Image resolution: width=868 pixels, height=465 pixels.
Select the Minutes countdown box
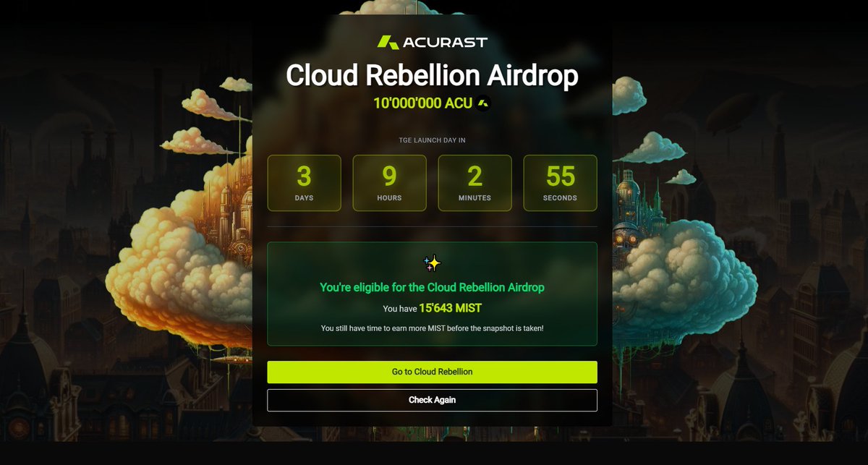point(475,183)
